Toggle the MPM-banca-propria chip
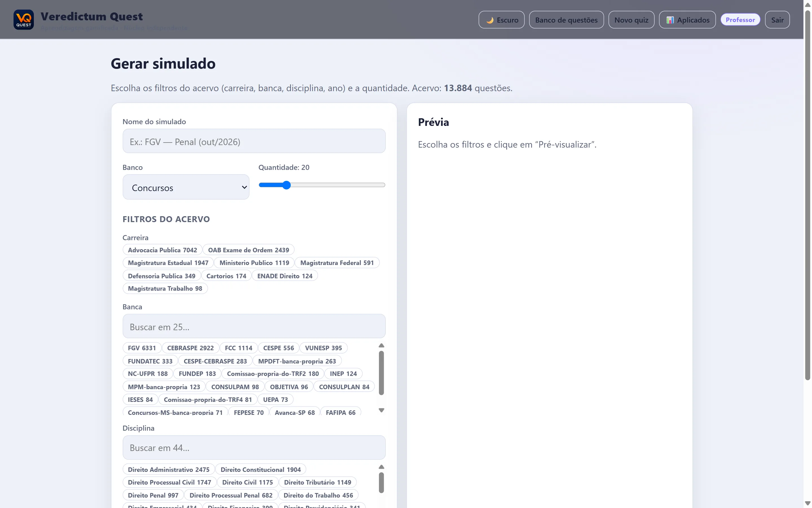 pos(164,387)
